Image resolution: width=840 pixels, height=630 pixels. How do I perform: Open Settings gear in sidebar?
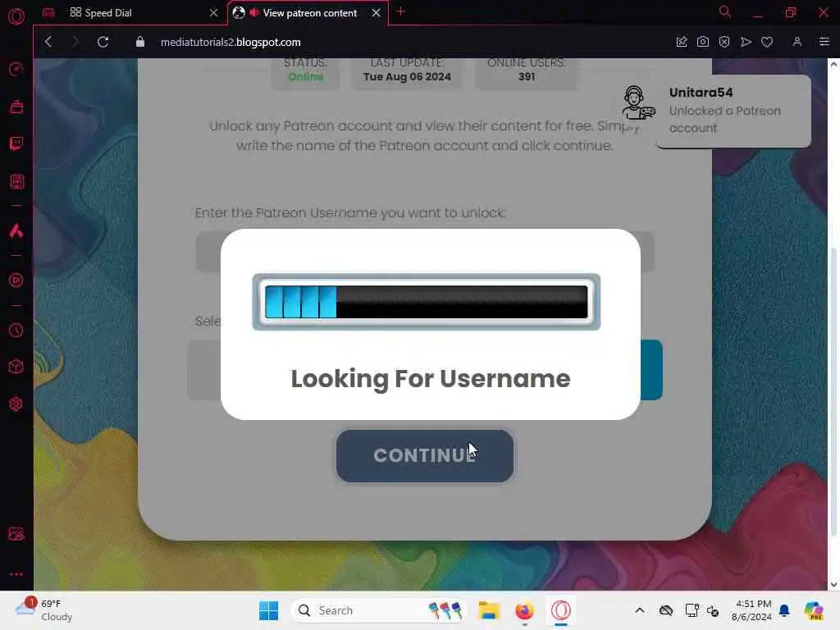coord(16,404)
